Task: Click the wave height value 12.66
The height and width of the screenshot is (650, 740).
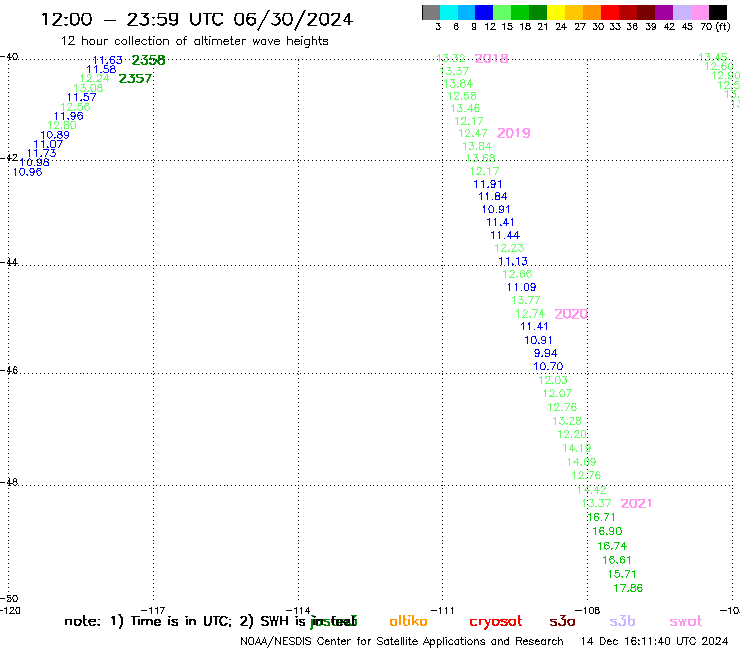Action: coord(517,274)
